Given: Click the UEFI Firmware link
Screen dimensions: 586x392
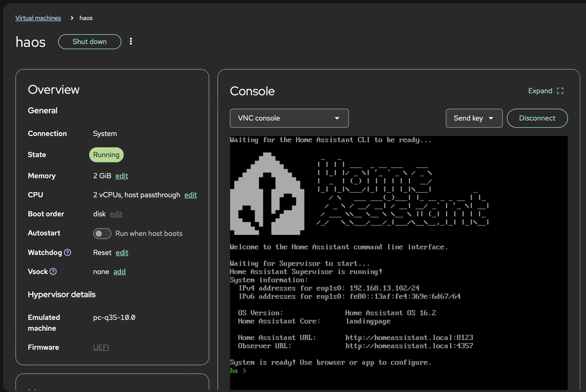Looking at the screenshot, I should click(101, 347).
